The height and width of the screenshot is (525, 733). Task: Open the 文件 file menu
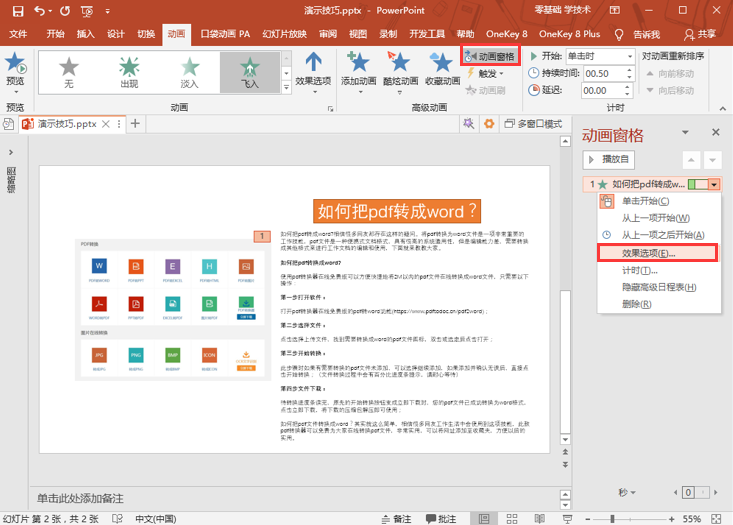(18, 34)
